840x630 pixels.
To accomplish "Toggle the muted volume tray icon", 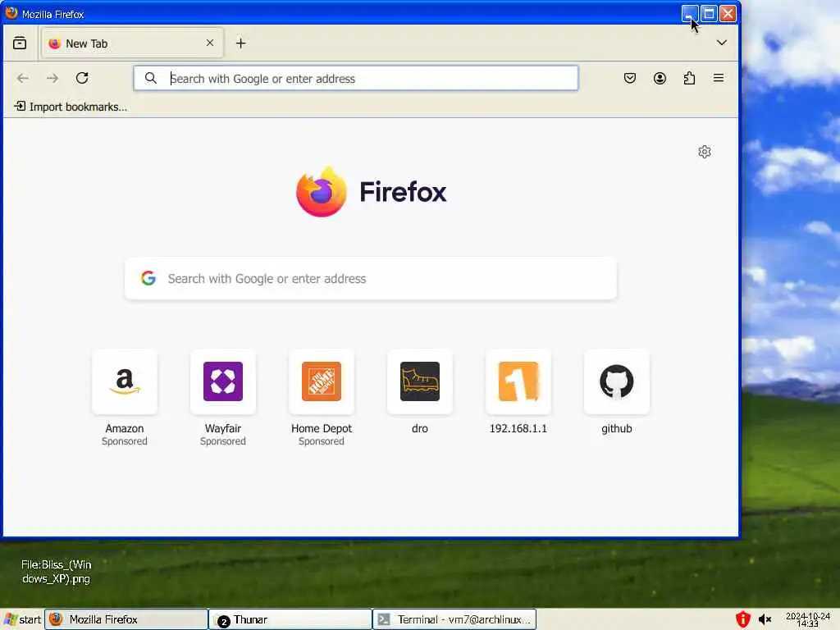I will click(x=765, y=620).
